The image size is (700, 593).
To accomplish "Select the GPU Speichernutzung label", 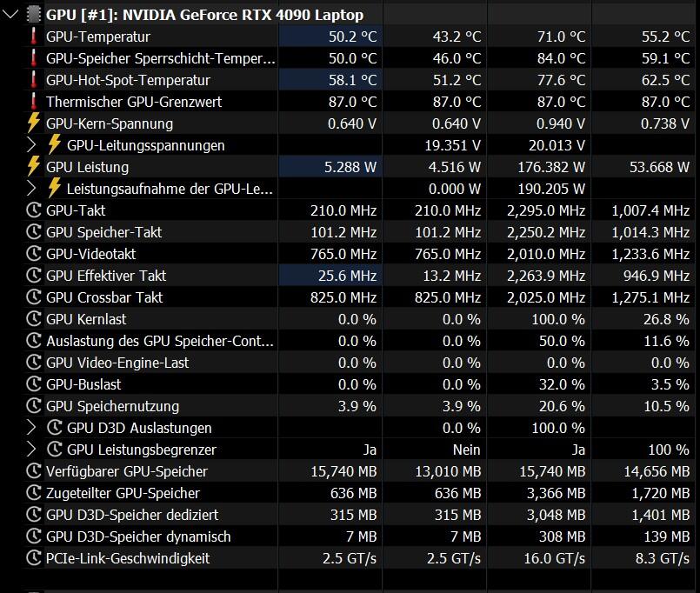I will click(x=112, y=406).
